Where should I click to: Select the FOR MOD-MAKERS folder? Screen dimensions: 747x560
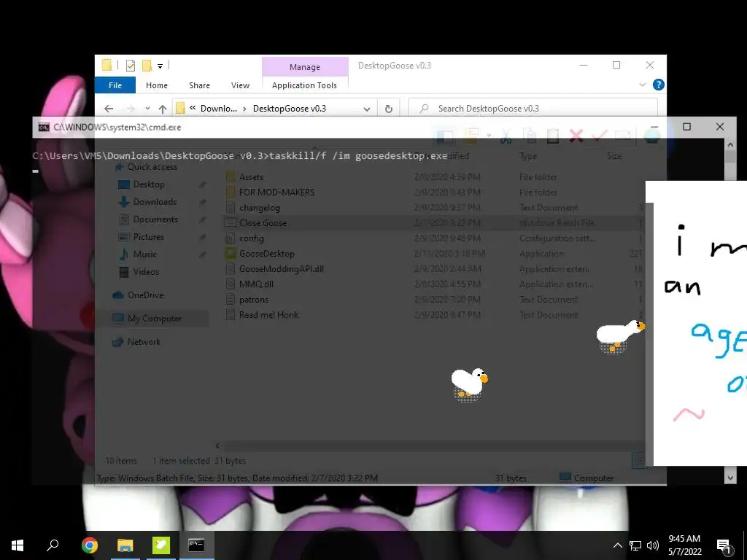pos(276,192)
